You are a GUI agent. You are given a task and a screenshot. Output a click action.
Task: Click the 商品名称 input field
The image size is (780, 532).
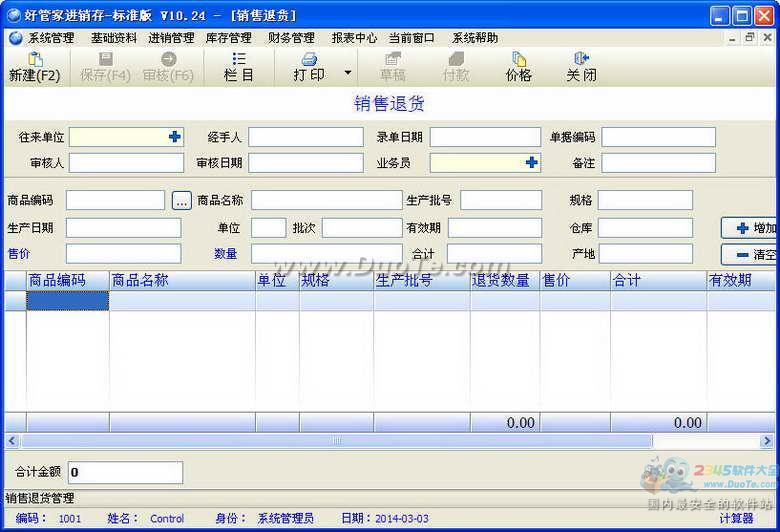coord(327,200)
